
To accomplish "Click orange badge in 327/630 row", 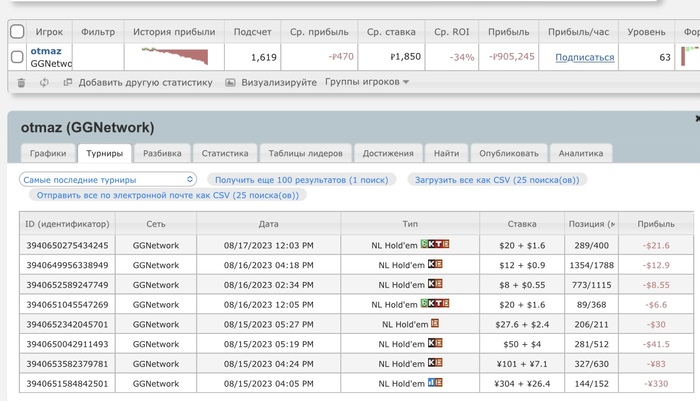I will pos(438,363).
